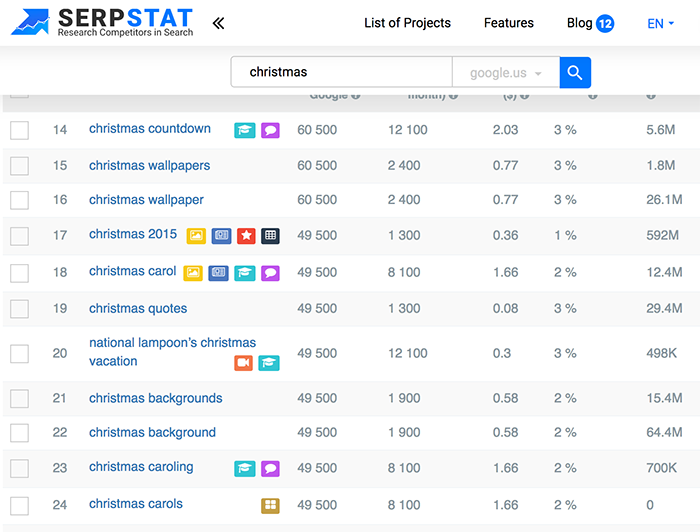
Task: Click the 592M results value
Action: point(662,235)
